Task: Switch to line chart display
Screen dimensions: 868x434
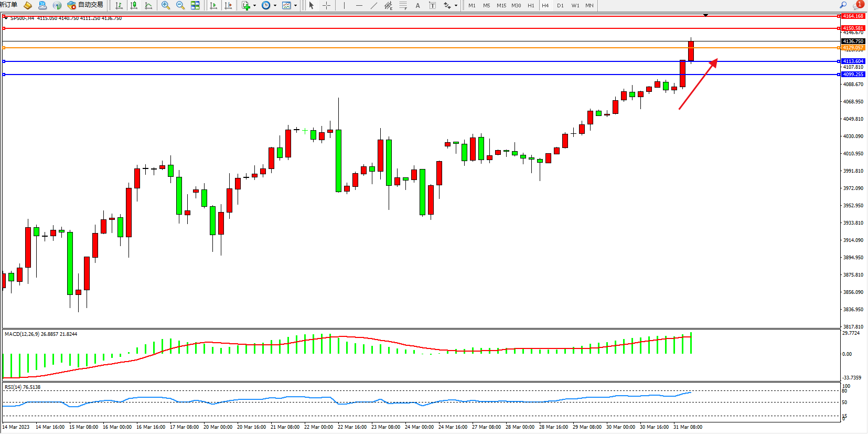Action: (148, 5)
